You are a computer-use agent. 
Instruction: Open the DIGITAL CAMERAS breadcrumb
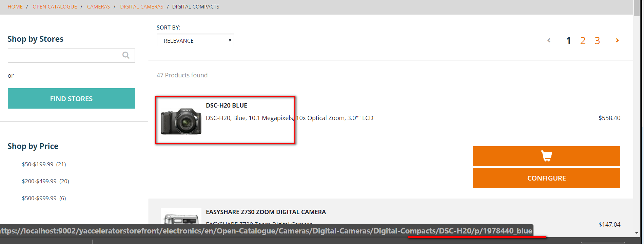(141, 7)
